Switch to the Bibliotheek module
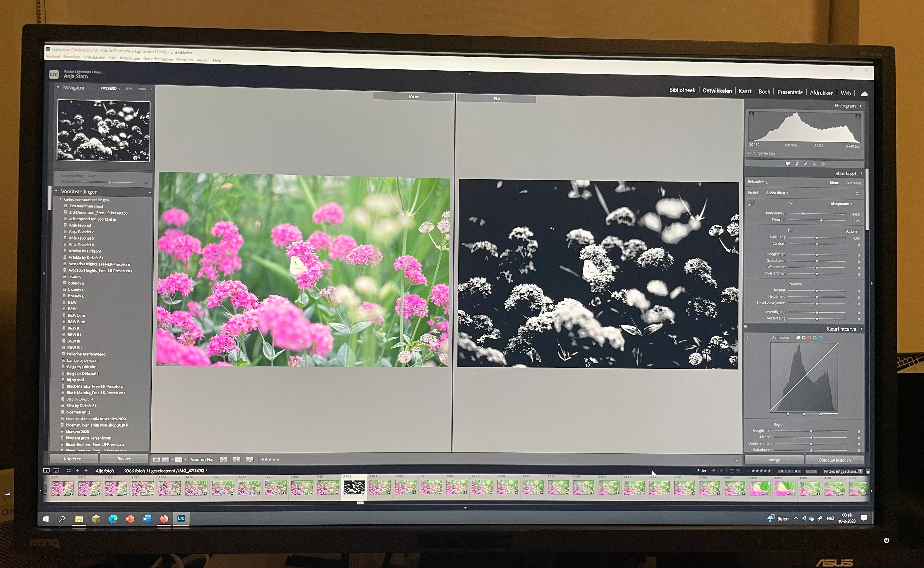This screenshot has height=568, width=924. (682, 90)
